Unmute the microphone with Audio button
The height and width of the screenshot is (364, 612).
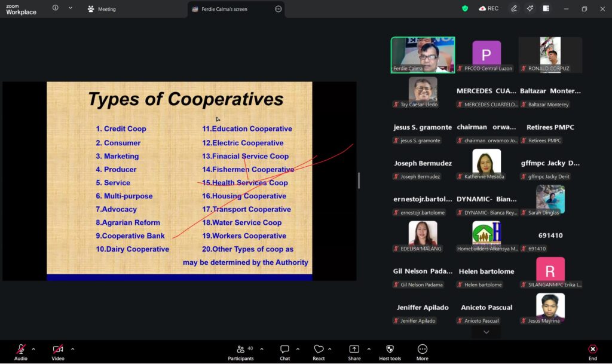coord(21,350)
